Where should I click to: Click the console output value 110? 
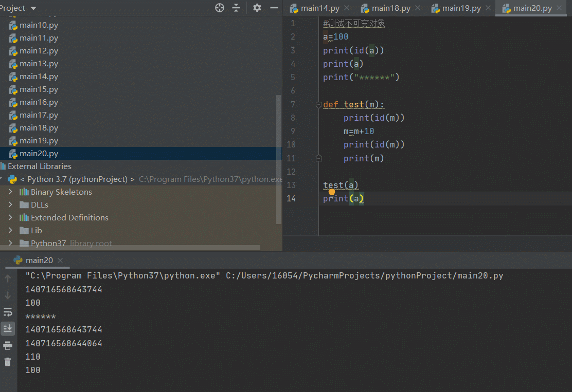pos(33,357)
